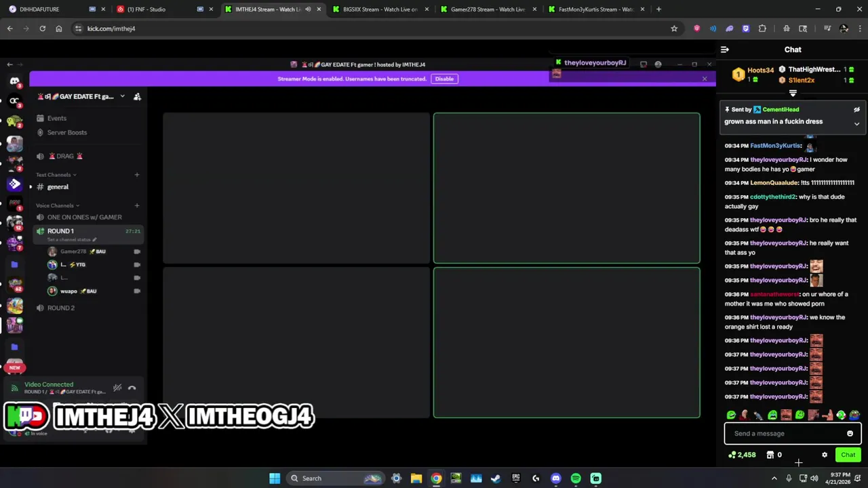Open Discord direct messages home icon

(14, 81)
